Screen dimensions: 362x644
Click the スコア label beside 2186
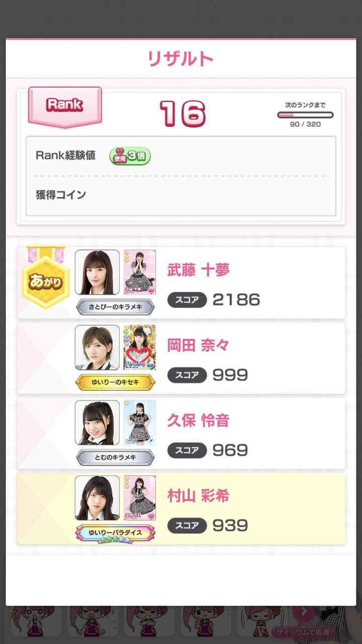tap(187, 300)
